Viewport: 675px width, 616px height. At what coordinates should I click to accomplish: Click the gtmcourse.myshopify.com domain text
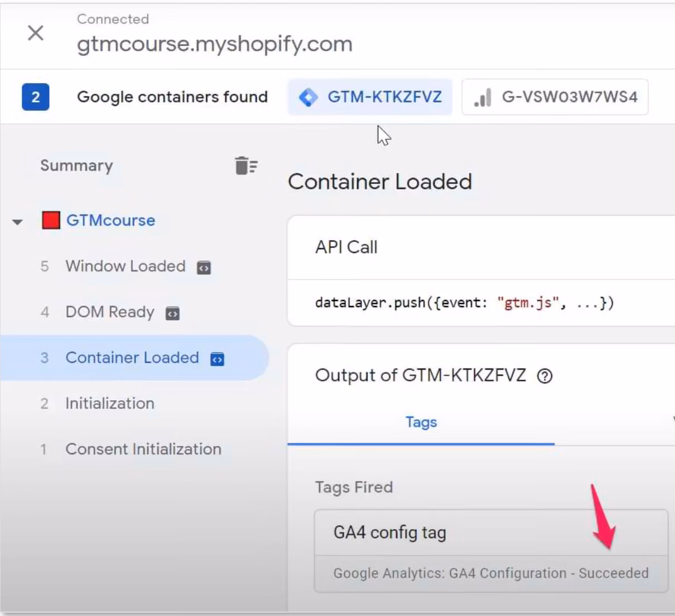tap(215, 43)
